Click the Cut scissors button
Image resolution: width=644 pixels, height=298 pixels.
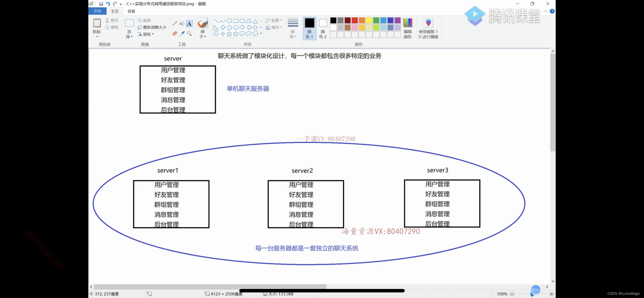pos(112,20)
